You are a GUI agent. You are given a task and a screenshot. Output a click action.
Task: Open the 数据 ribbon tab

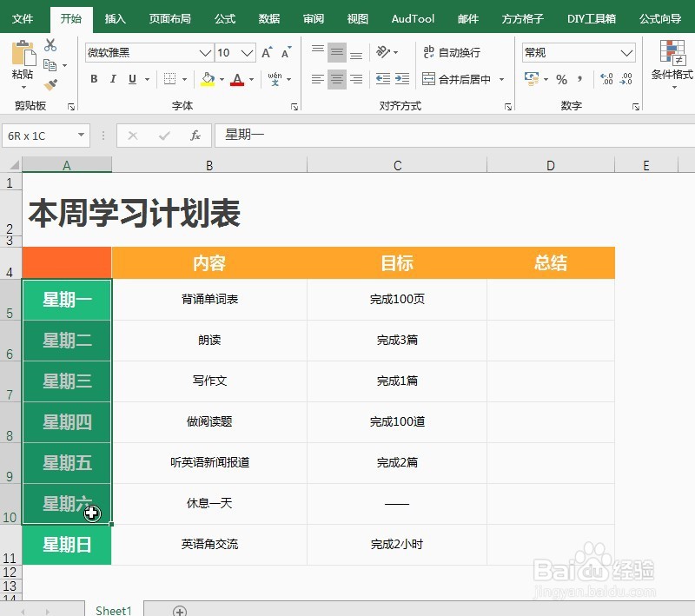[x=268, y=17]
